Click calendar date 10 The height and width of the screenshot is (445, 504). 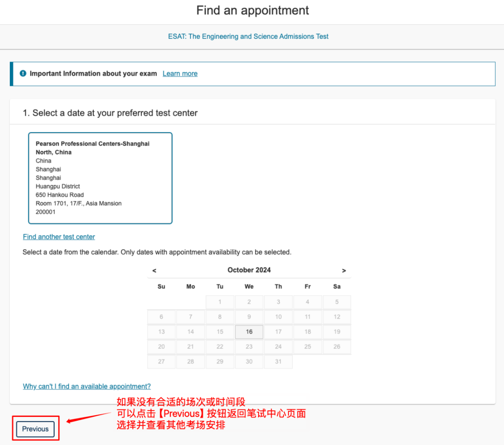click(278, 317)
